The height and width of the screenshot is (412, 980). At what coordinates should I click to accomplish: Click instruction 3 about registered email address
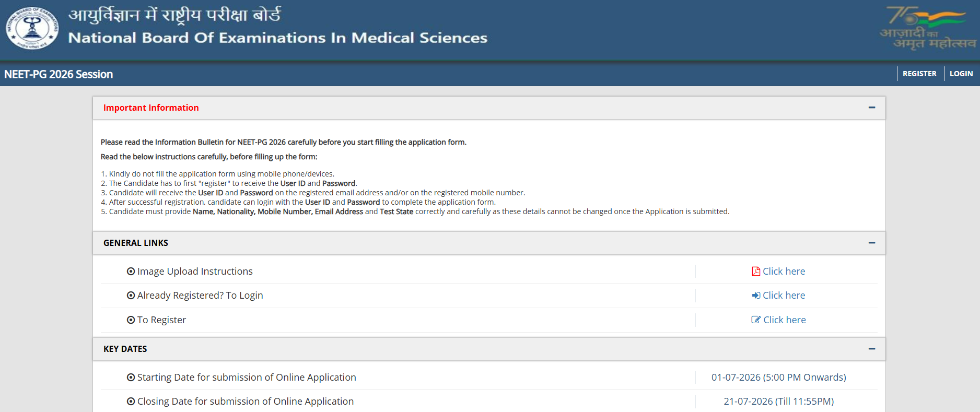313,193
